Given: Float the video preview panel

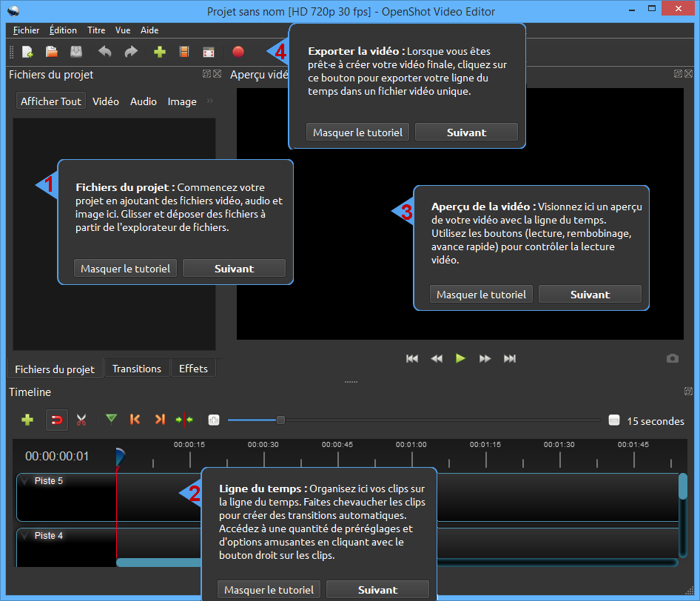Looking at the screenshot, I should point(678,74).
